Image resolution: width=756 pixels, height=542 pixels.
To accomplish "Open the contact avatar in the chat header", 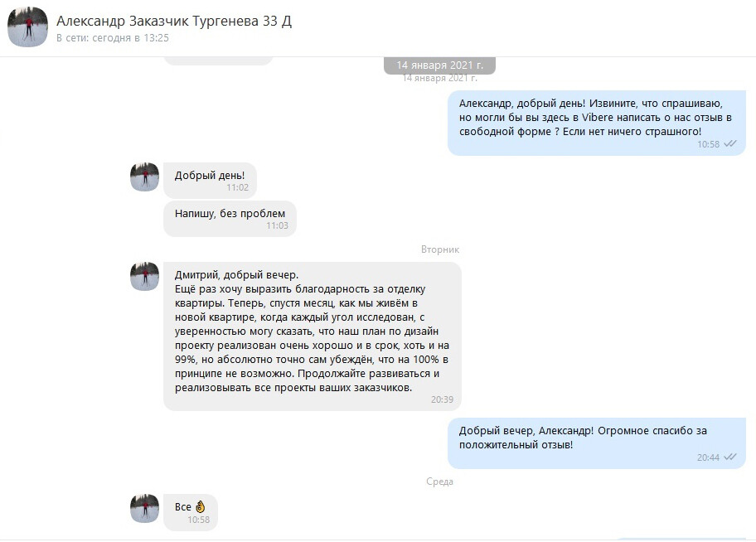I will [x=27, y=27].
